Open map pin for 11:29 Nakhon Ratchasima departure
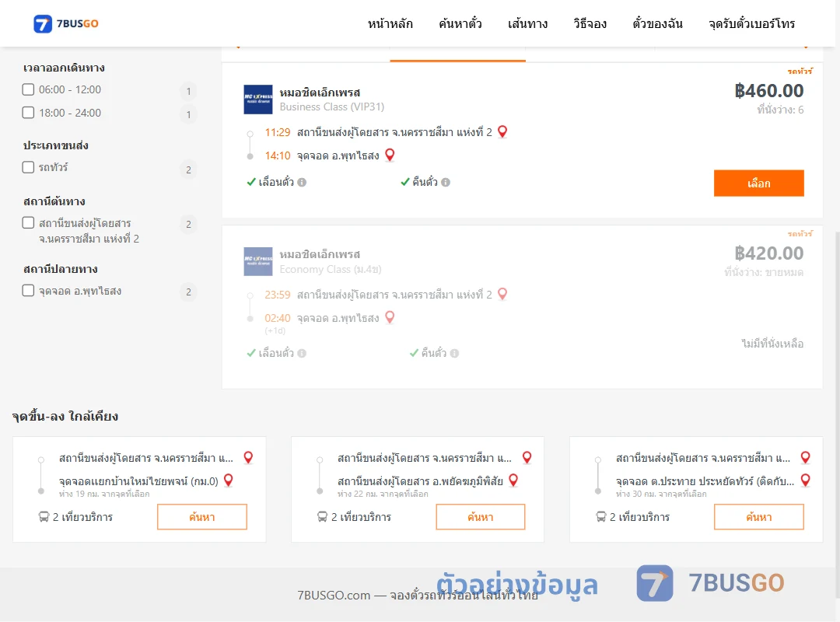 click(502, 132)
